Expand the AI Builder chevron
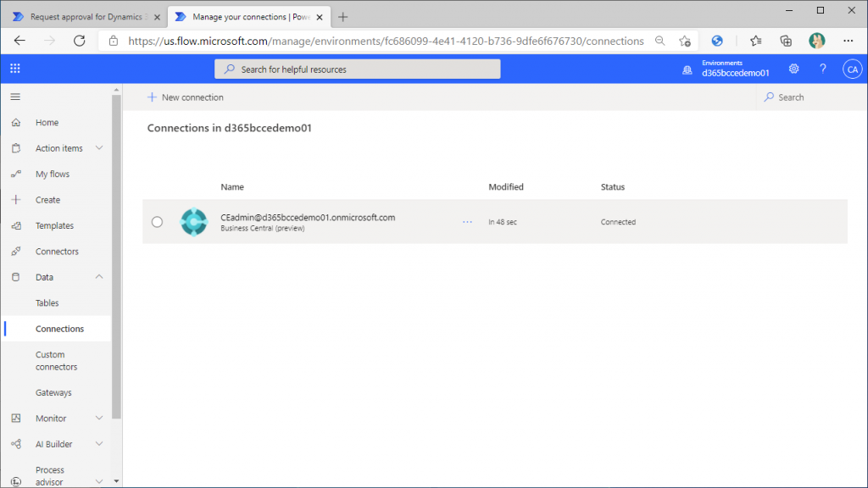The height and width of the screenshot is (488, 868). [99, 444]
